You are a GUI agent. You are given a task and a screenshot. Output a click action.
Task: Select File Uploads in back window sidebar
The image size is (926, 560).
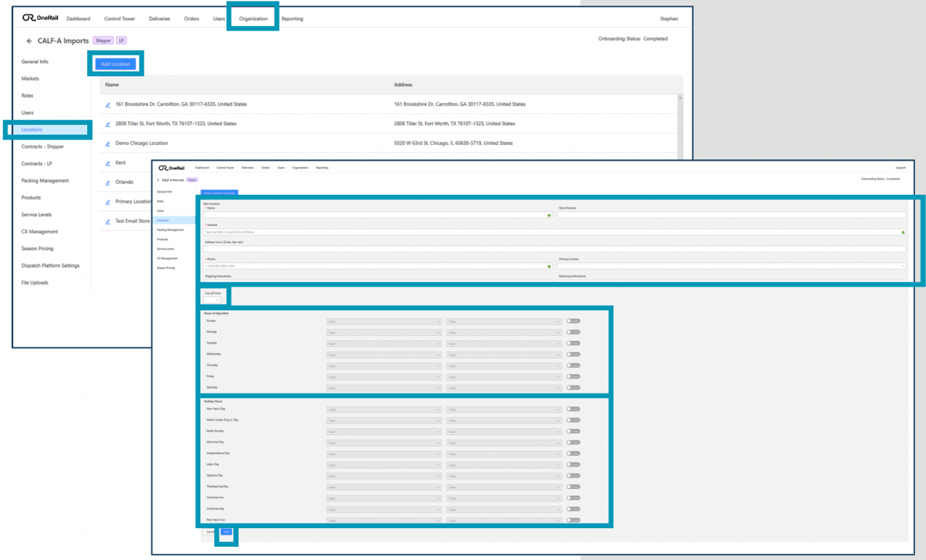click(x=35, y=282)
